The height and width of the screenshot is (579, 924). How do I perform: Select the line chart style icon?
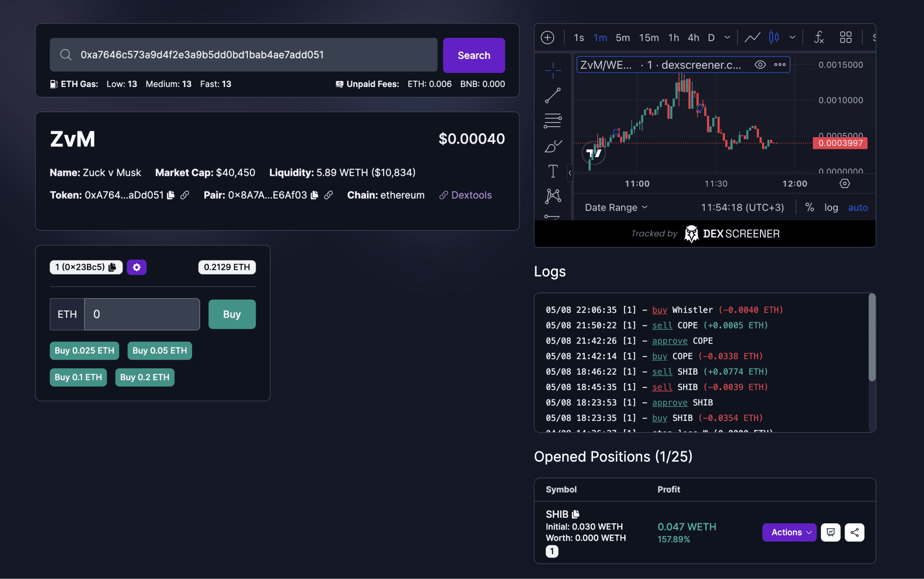[752, 37]
